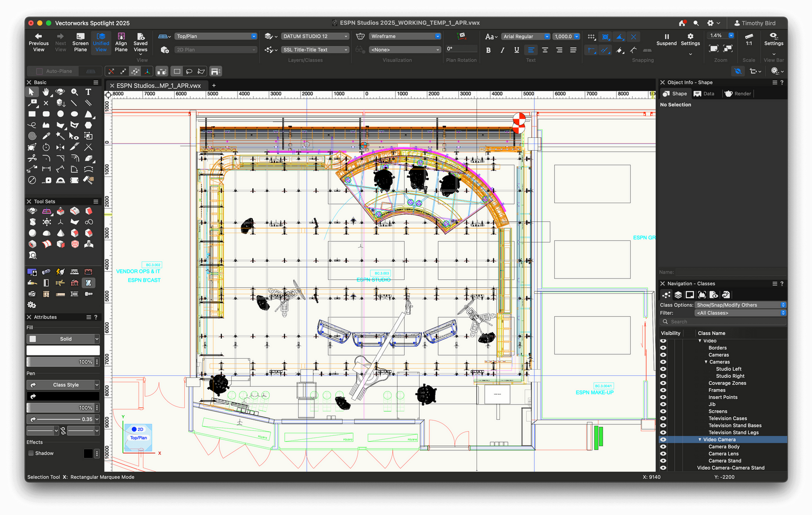Screen dimensions: 812x515
Task: Open the Top/Plan view dropdown
Action: [216, 36]
